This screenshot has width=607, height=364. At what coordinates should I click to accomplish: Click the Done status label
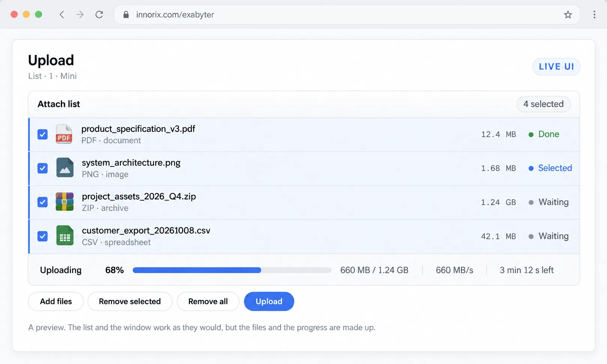click(549, 134)
